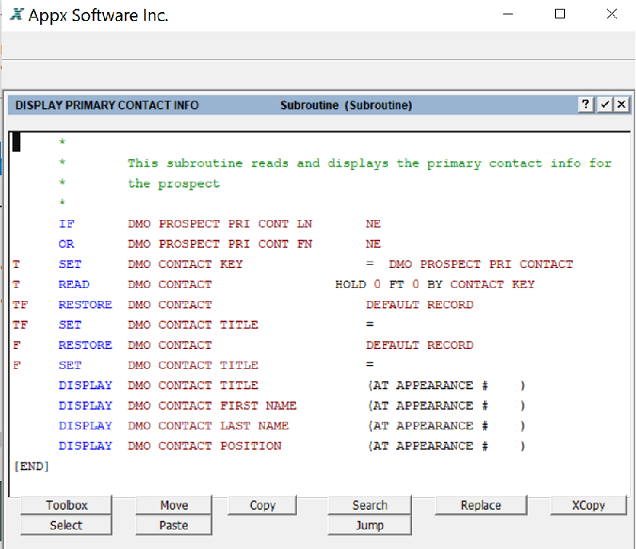The width and height of the screenshot is (636, 549).
Task: Click DISPLAY DMO CONTACT TITLE line
Action: point(292,385)
